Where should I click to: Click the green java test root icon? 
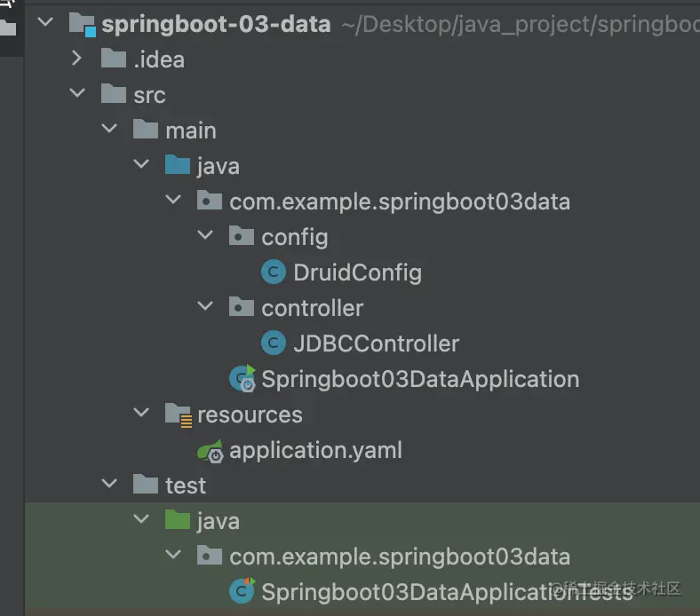(178, 519)
